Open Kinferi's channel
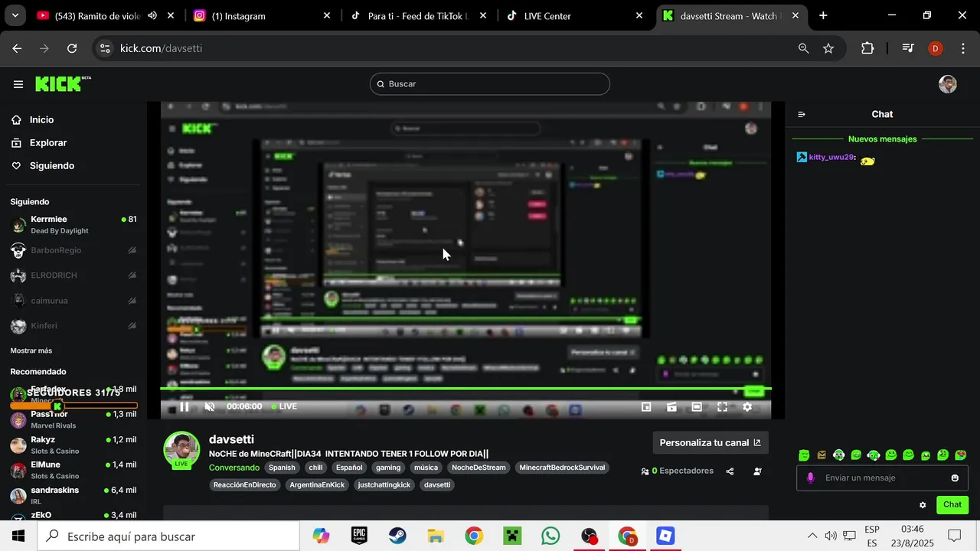This screenshot has width=980, height=551. point(73,326)
